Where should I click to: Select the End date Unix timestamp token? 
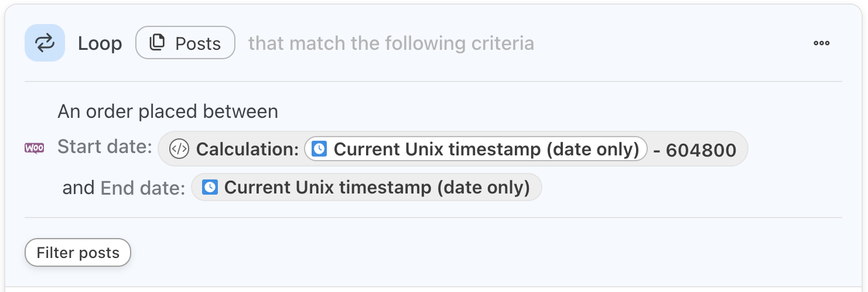tap(367, 188)
